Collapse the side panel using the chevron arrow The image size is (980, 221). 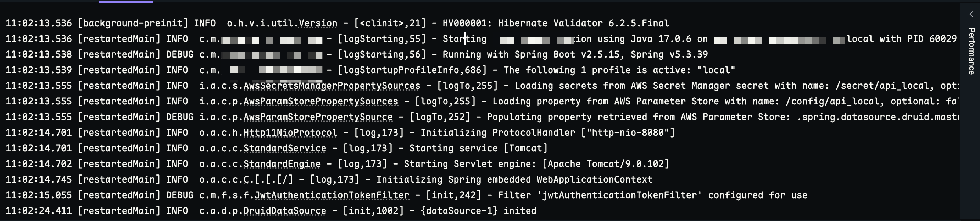[971, 14]
